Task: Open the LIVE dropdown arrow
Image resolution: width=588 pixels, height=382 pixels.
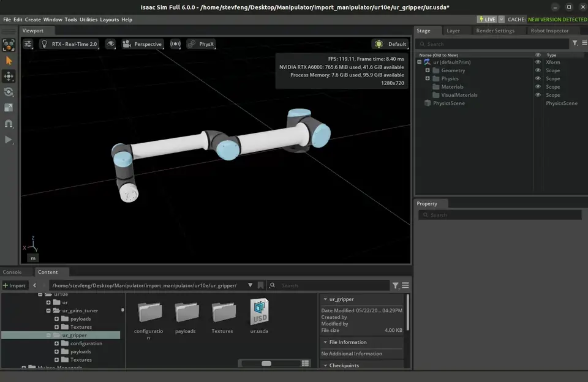Action: coord(502,20)
